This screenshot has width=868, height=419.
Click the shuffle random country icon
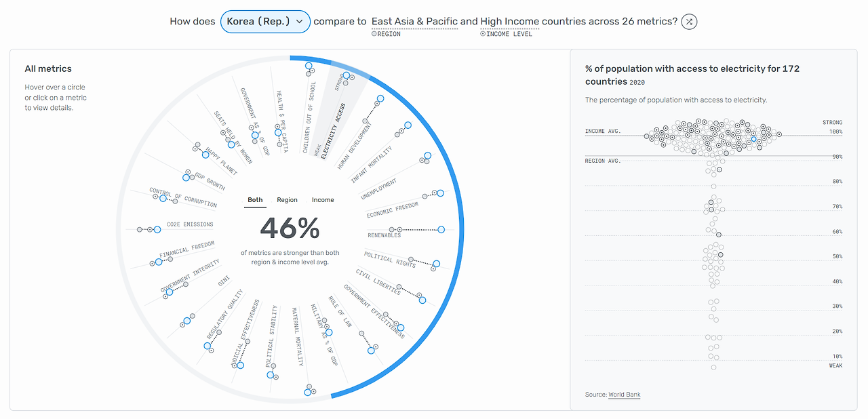point(689,22)
